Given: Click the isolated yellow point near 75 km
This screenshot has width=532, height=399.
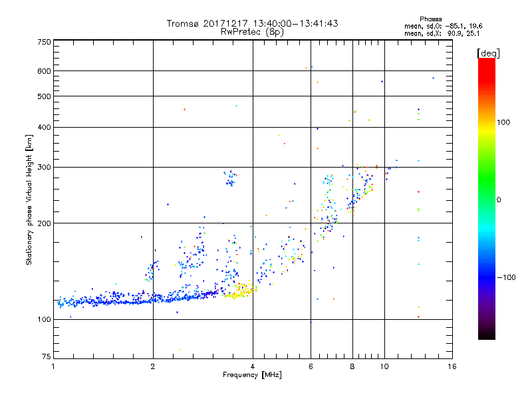Looking at the screenshot, I should [x=180, y=350].
